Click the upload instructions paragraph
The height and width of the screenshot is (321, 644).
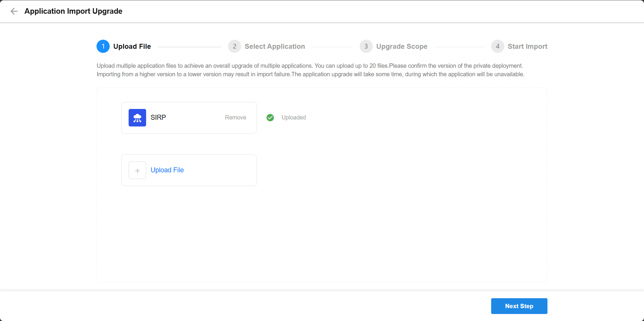(310, 70)
